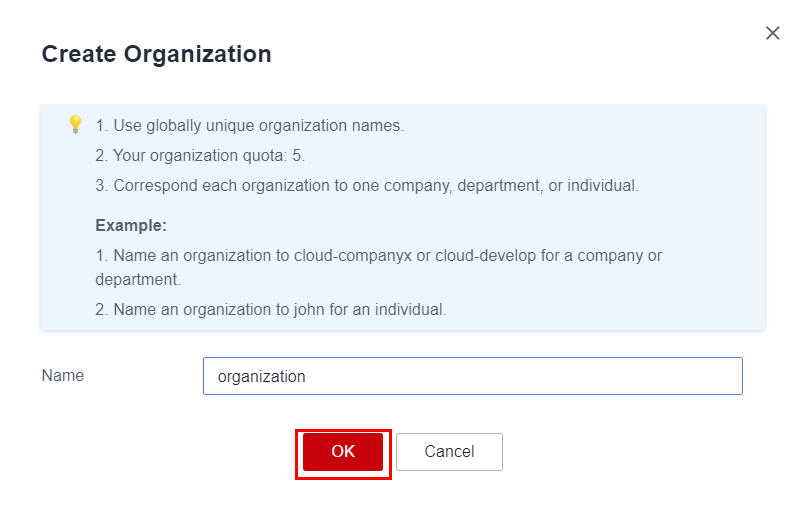Image resolution: width=802 pixels, height=509 pixels.
Task: Click the lightbulb tip icon
Action: click(75, 125)
